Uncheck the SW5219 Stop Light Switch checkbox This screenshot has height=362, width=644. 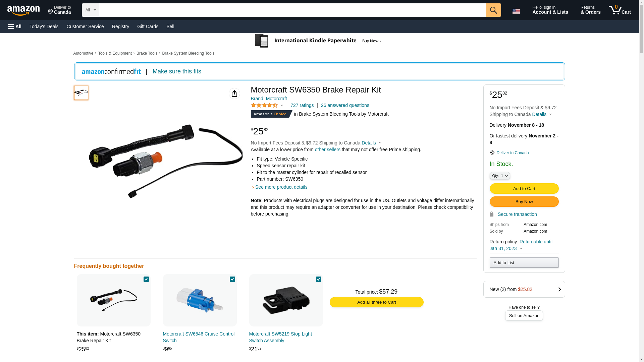pyautogui.click(x=319, y=279)
